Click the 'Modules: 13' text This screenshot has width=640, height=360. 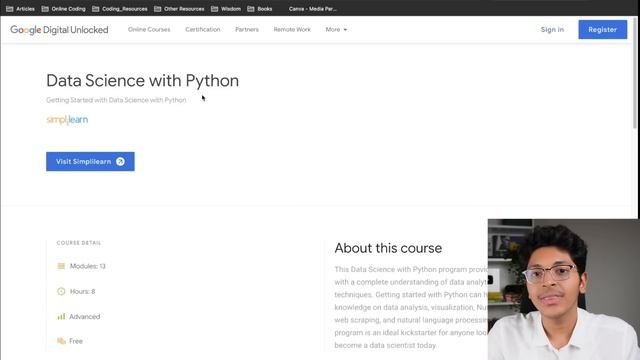tap(88, 266)
